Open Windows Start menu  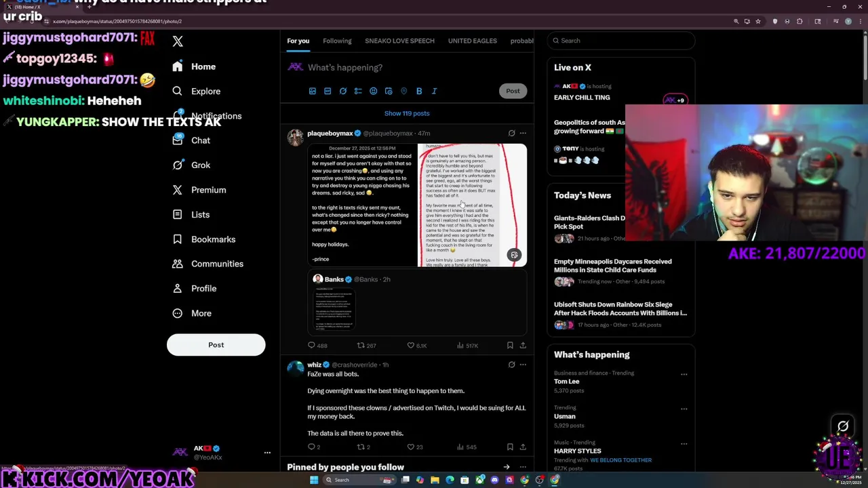(x=314, y=480)
